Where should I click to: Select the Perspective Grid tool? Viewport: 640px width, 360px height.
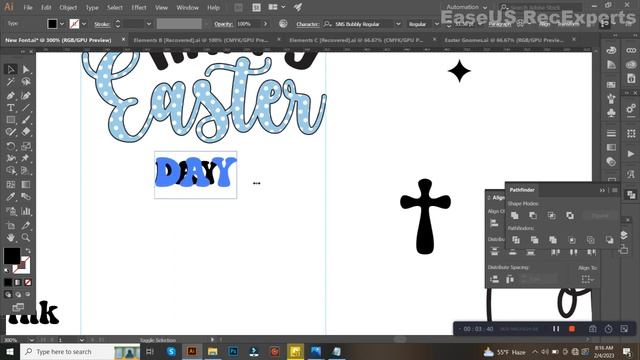pyautogui.click(x=26, y=171)
